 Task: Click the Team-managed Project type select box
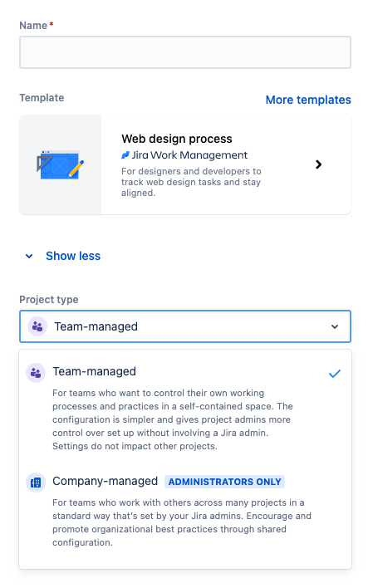[185, 326]
